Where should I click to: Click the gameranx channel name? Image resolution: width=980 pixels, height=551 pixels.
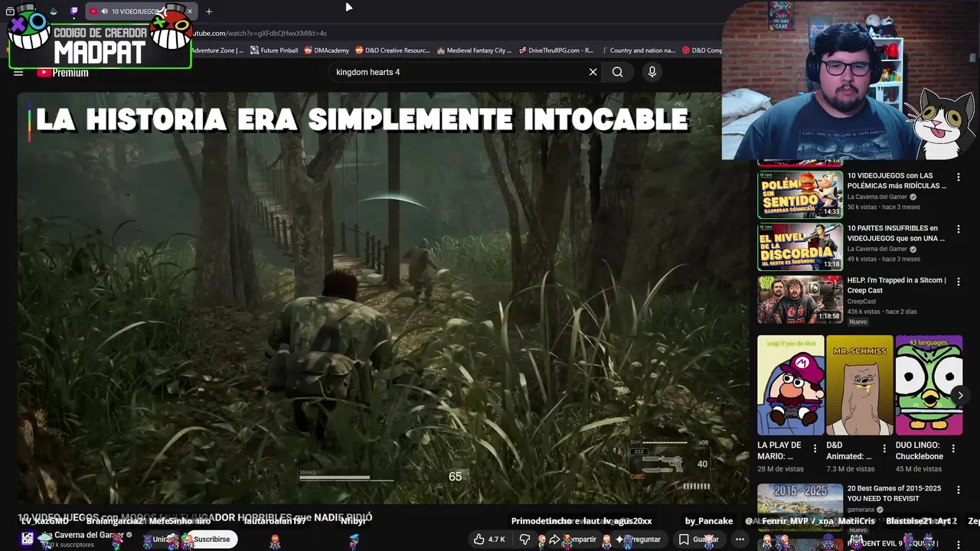coord(862,510)
